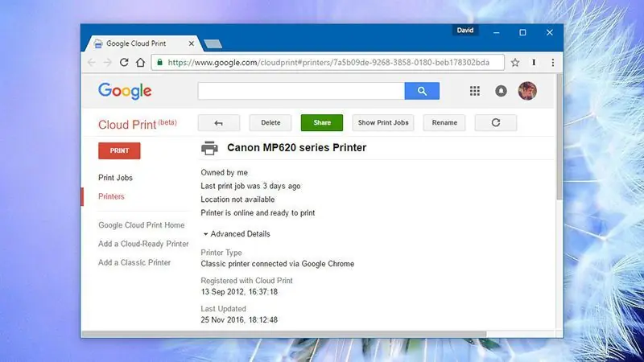Go to browser home page icon

point(140,63)
